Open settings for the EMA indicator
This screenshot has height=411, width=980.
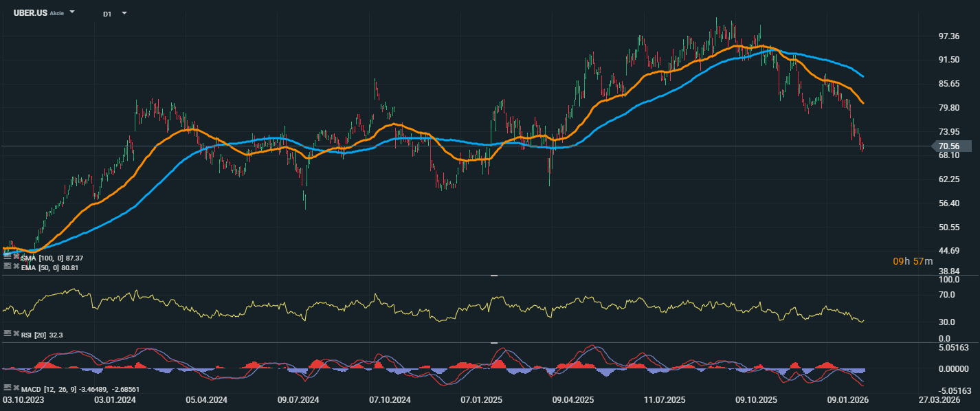[7, 267]
